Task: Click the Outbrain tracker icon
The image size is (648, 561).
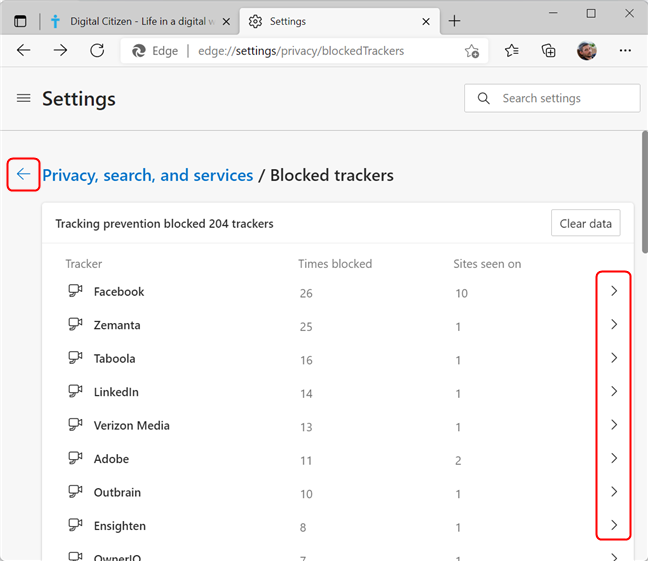Action: 75,492
